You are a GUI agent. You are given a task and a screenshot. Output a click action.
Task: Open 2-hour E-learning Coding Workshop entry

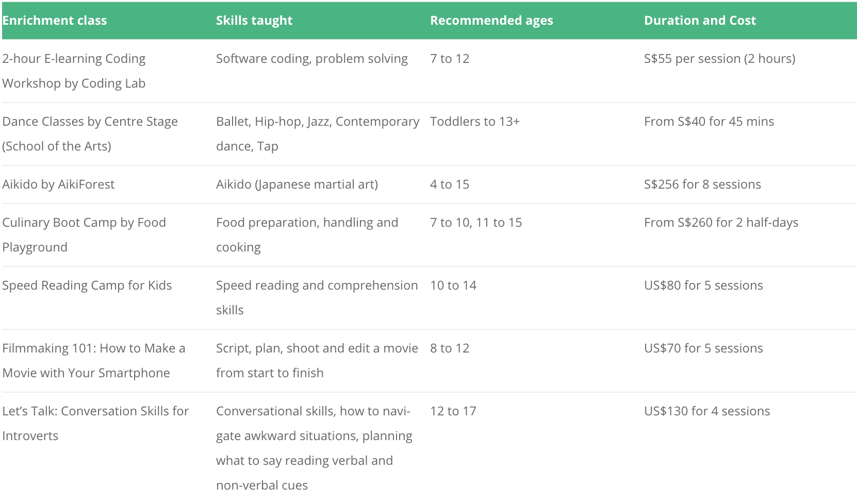click(74, 71)
